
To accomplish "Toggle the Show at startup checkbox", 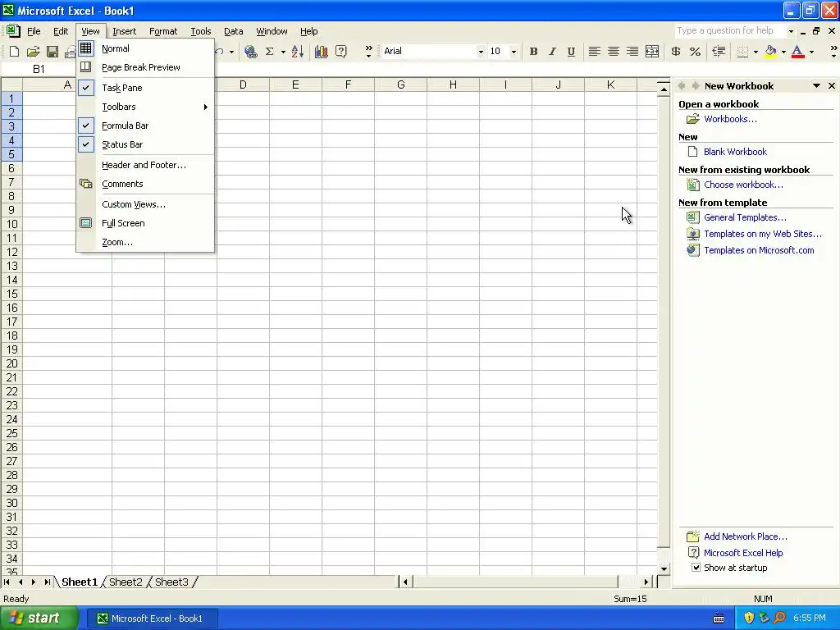I will tap(696, 568).
